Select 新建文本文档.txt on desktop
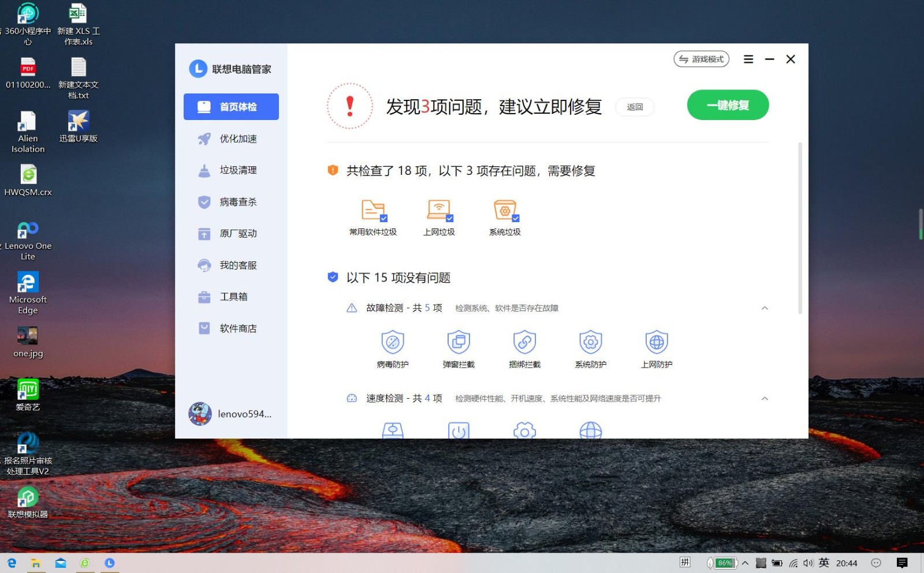Image resolution: width=924 pixels, height=573 pixels. click(78, 78)
